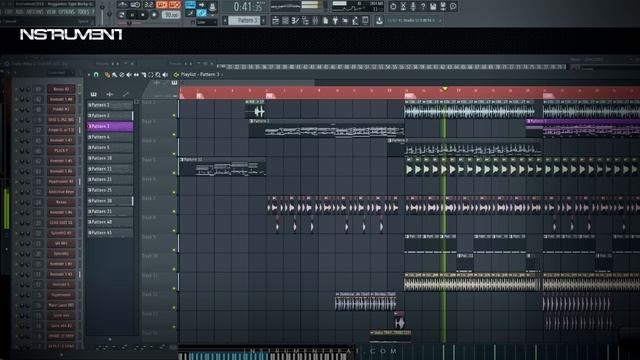Open the playlist options menu arrow

[x=89, y=75]
